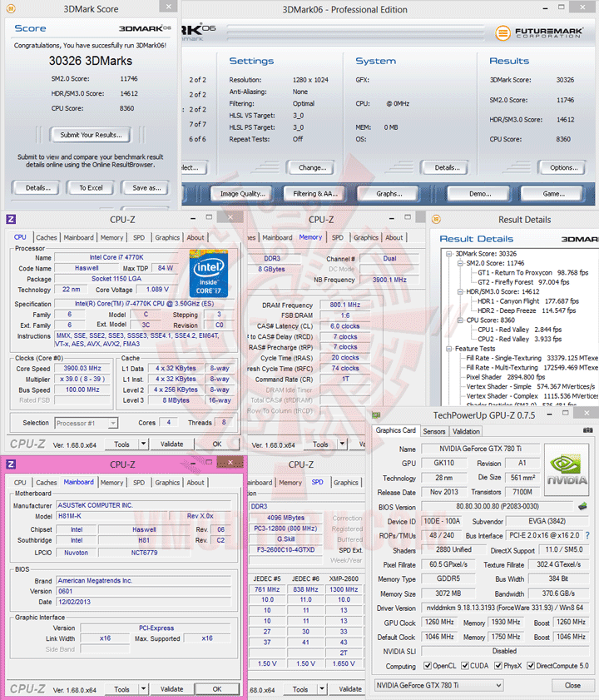Toggle the CUDA checkbox
Image resolution: width=599 pixels, height=700 pixels.
point(465,666)
